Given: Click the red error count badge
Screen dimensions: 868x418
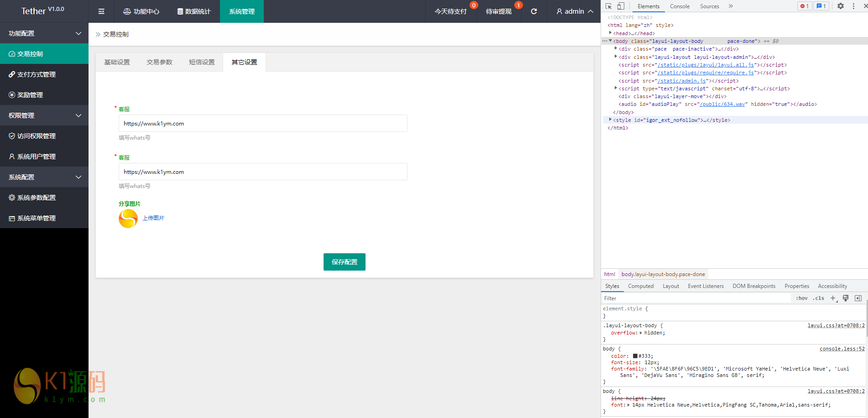Looking at the screenshot, I should point(805,6).
